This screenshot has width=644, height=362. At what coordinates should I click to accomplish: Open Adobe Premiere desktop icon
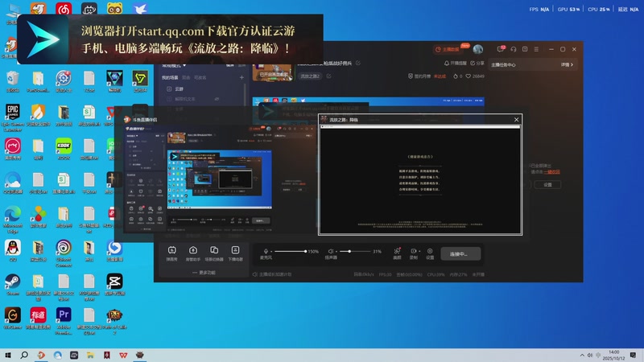click(64, 321)
